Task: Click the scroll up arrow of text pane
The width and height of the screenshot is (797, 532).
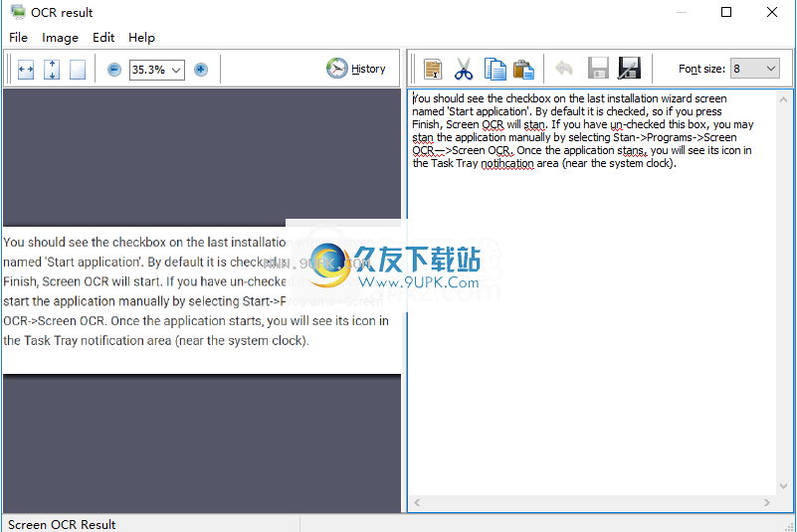Action: 783,99
